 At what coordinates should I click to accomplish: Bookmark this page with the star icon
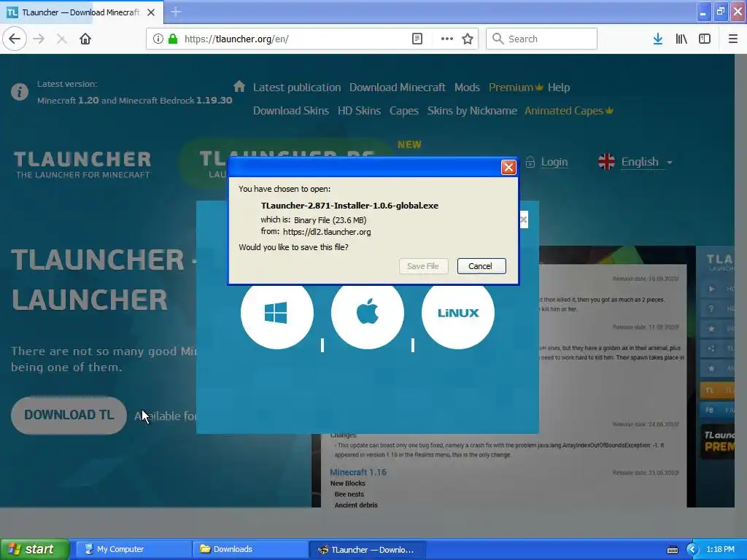(468, 39)
